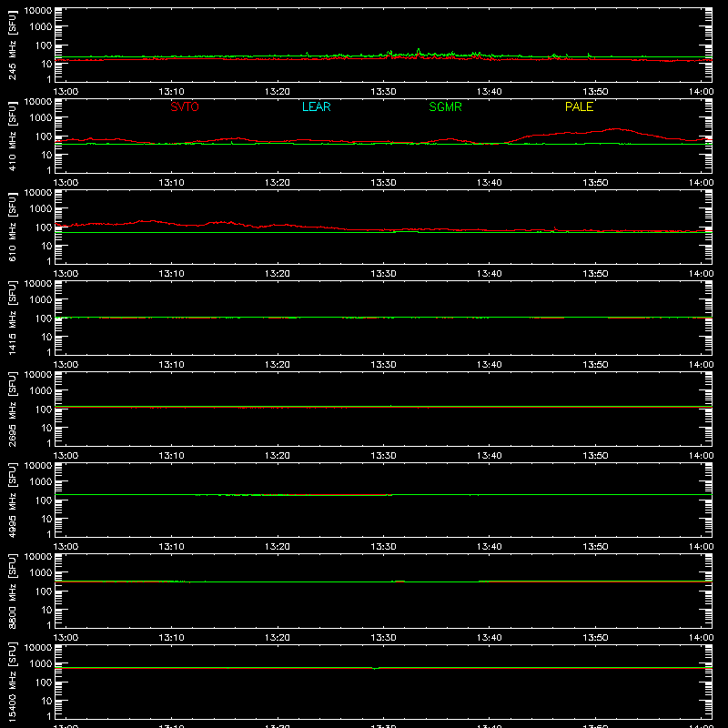Image resolution: width=728 pixels, height=728 pixels.
Task: Click the red SVTO legend label
Action: (x=185, y=106)
